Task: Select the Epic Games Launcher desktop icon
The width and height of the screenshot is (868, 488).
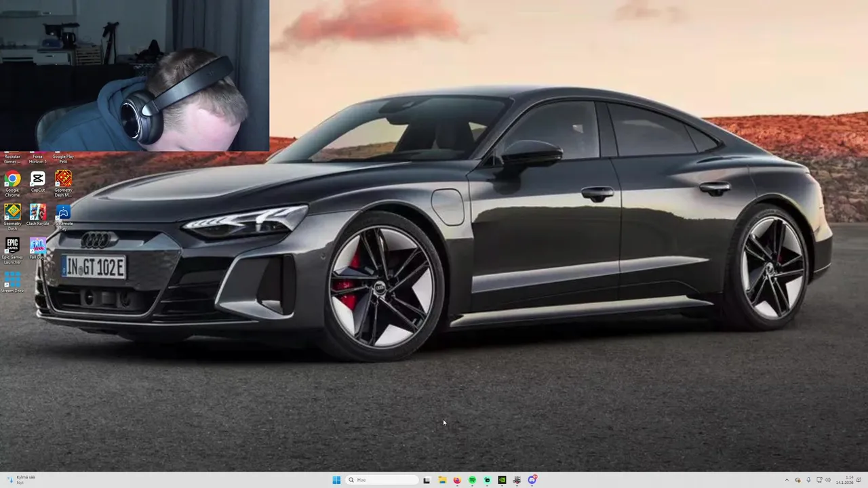Action: (12, 251)
